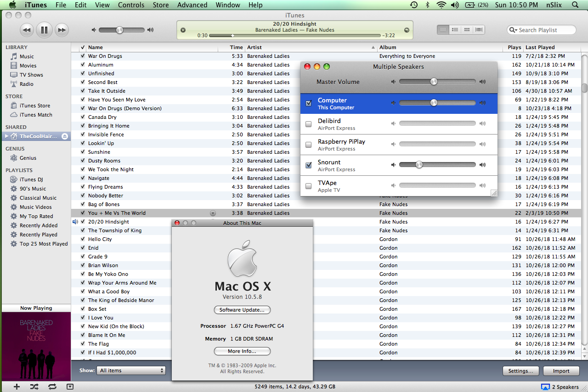Click More Info button

click(x=242, y=351)
